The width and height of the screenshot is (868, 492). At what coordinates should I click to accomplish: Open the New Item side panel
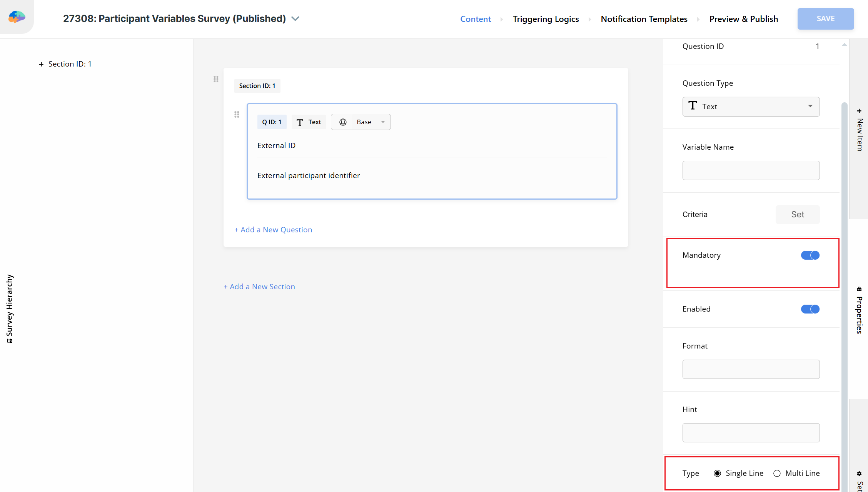860,130
